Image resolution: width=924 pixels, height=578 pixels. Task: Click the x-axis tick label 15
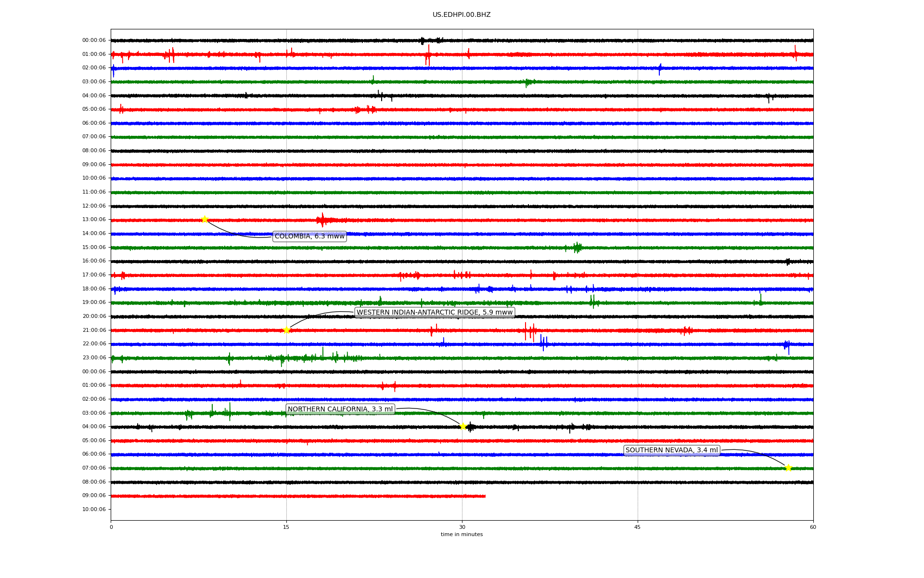286,527
